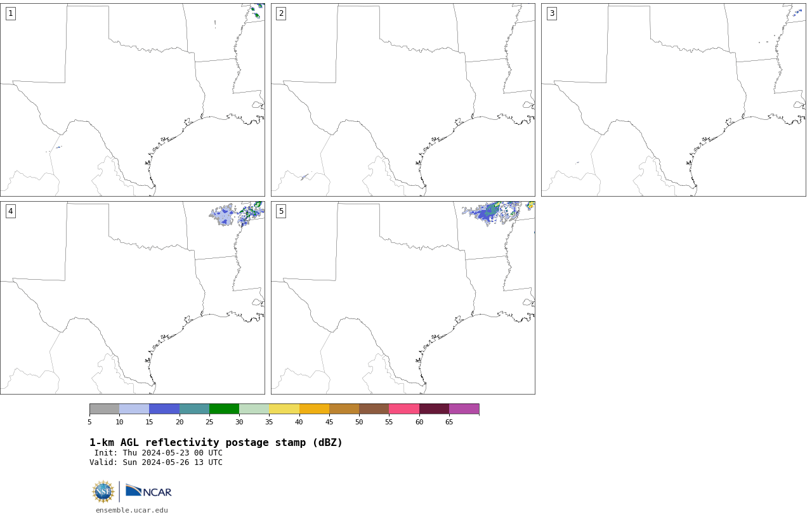The height and width of the screenshot is (517, 812).
Task: Click the colorbar tick label 55
Action: [389, 422]
